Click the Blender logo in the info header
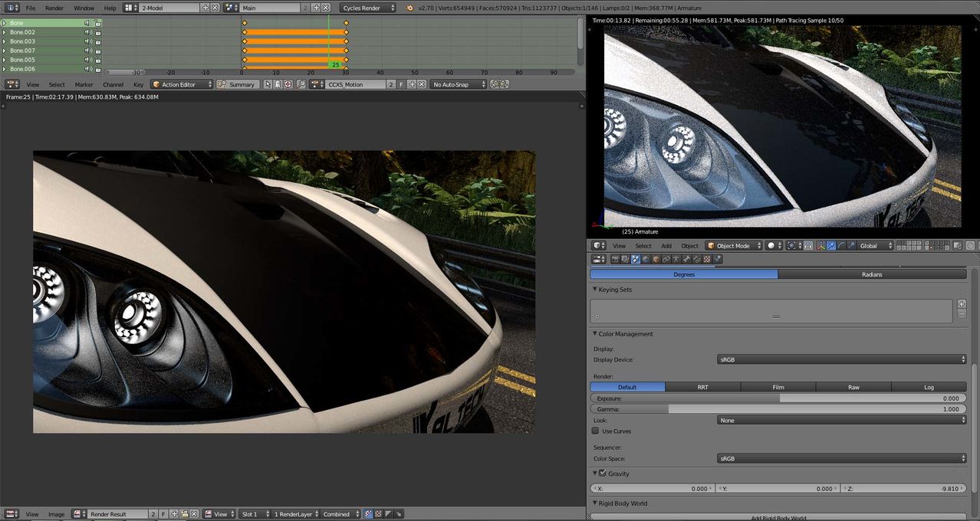Viewport: 980px width, 521px height. [409, 8]
